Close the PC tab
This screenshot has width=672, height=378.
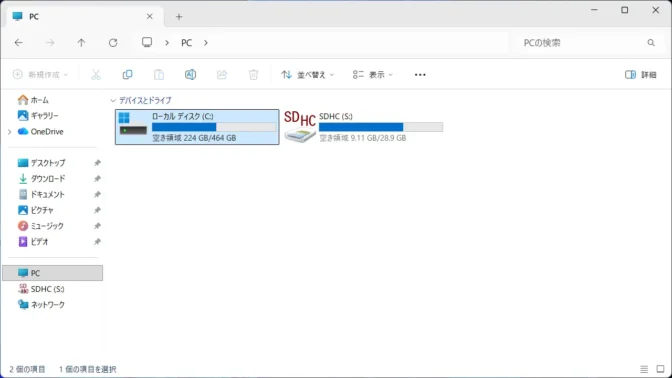click(x=150, y=16)
